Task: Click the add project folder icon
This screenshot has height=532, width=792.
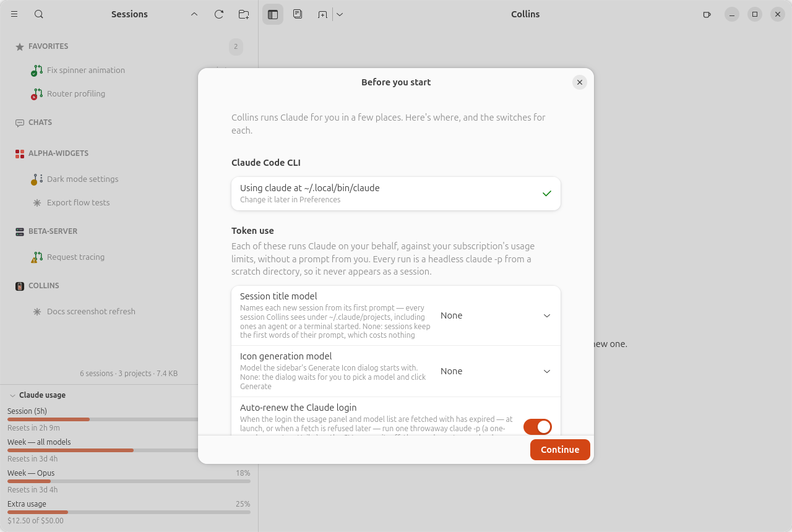Action: click(244, 14)
